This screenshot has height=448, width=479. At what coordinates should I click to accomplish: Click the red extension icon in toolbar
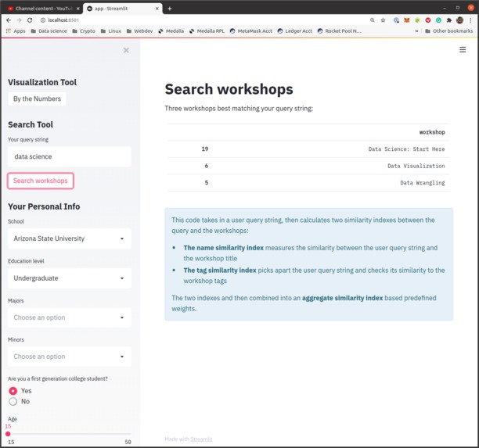pyautogui.click(x=428, y=20)
